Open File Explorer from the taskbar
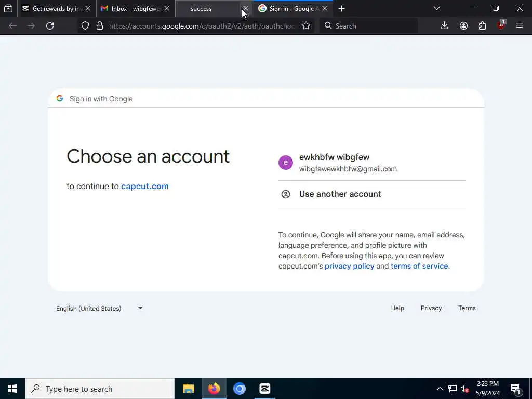Screen dimensions: 532x399 point(188,389)
